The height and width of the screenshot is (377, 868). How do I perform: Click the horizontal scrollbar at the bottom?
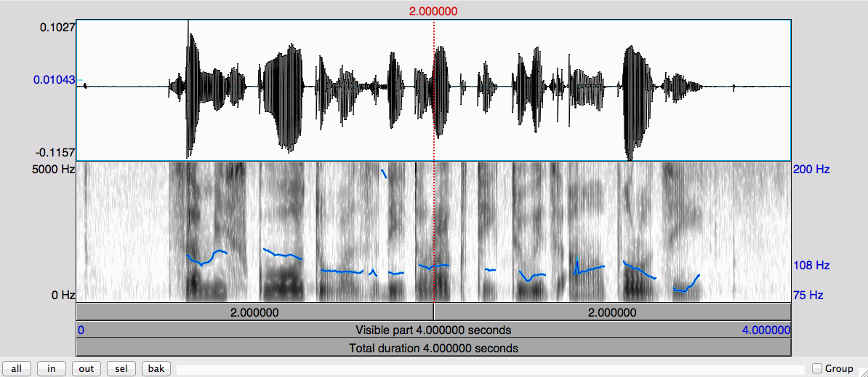click(x=490, y=370)
